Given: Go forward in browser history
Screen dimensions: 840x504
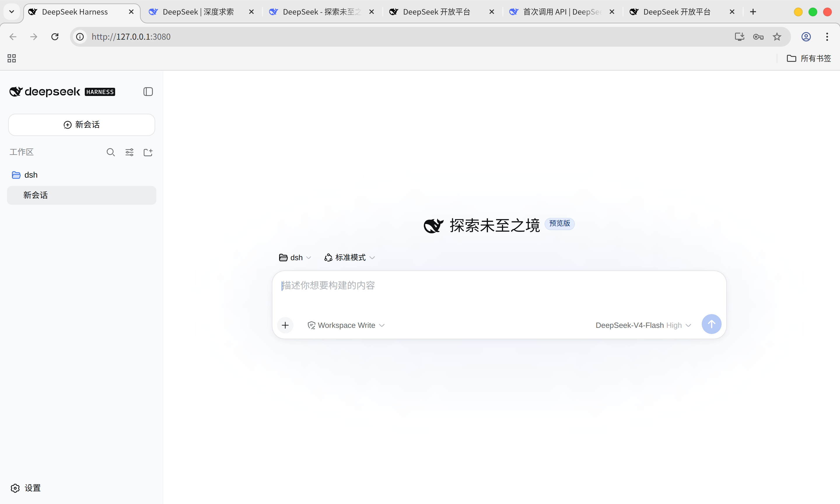Looking at the screenshot, I should 34,37.
